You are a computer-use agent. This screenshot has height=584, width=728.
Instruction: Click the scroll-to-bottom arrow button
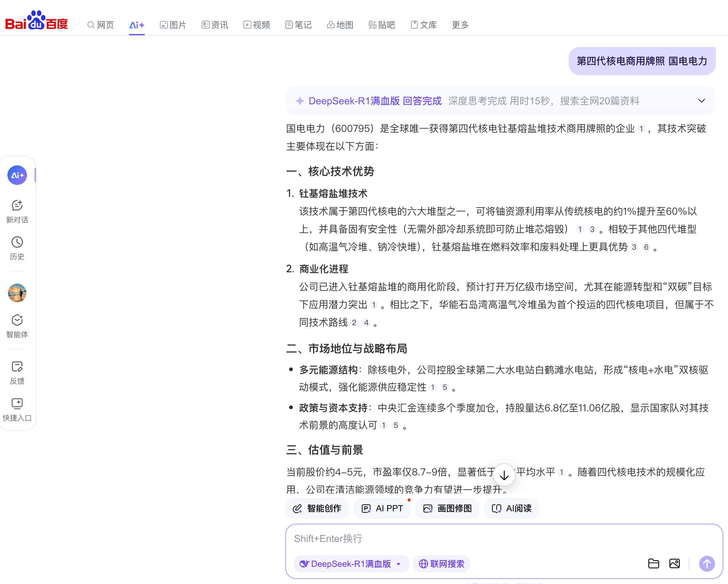[504, 475]
